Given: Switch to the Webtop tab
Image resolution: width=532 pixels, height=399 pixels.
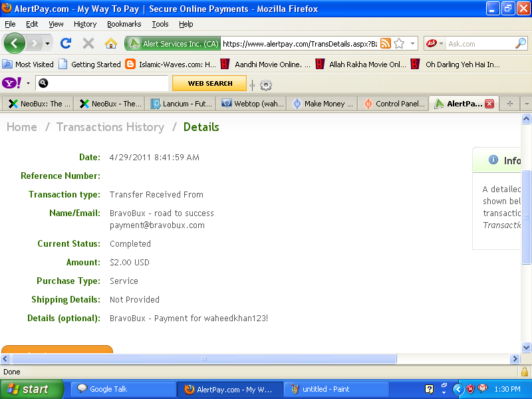Looking at the screenshot, I should pos(252,104).
